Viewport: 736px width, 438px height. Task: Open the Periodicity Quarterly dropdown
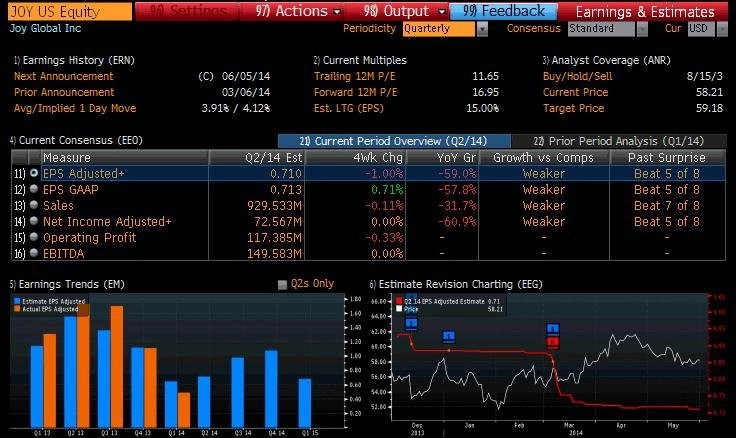[x=445, y=29]
